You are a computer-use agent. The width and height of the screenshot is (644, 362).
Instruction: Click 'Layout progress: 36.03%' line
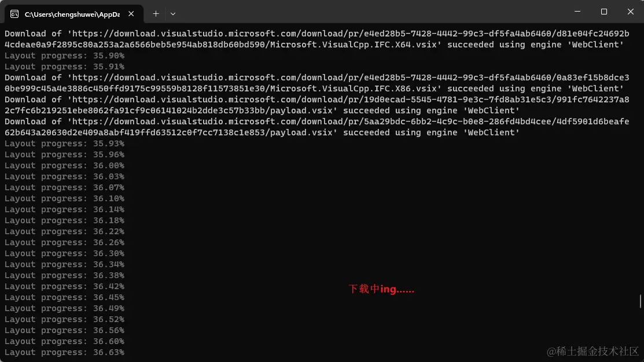pos(64,176)
